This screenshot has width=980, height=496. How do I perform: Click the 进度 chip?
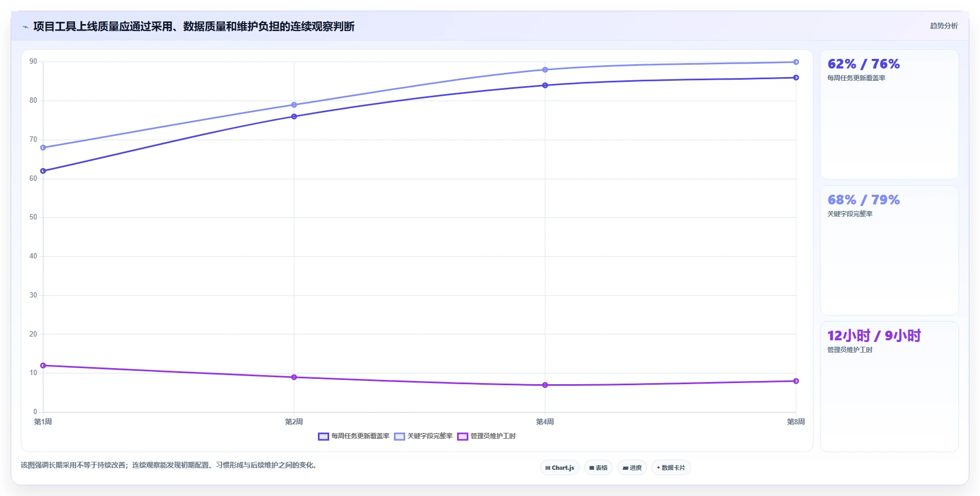(x=632, y=468)
